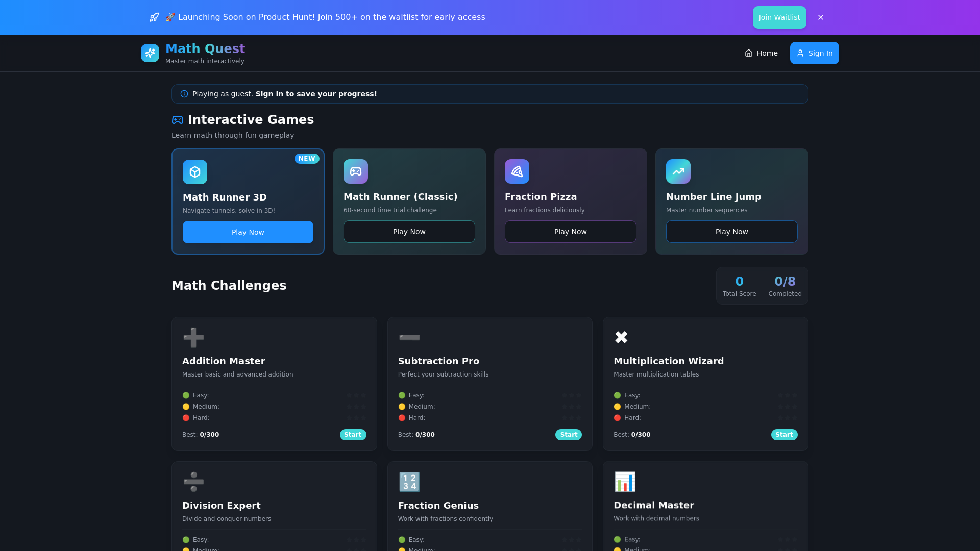
Task: Play Now on Fraction Pizza
Action: [x=570, y=232]
